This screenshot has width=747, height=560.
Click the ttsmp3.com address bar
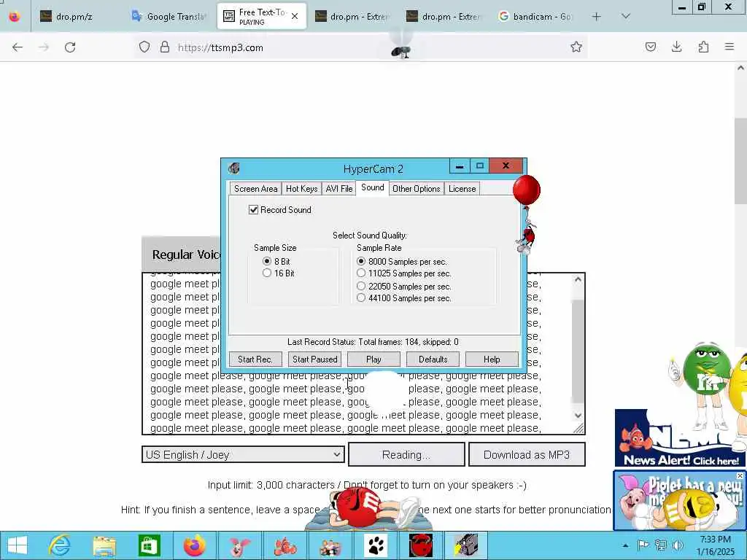pos(362,47)
